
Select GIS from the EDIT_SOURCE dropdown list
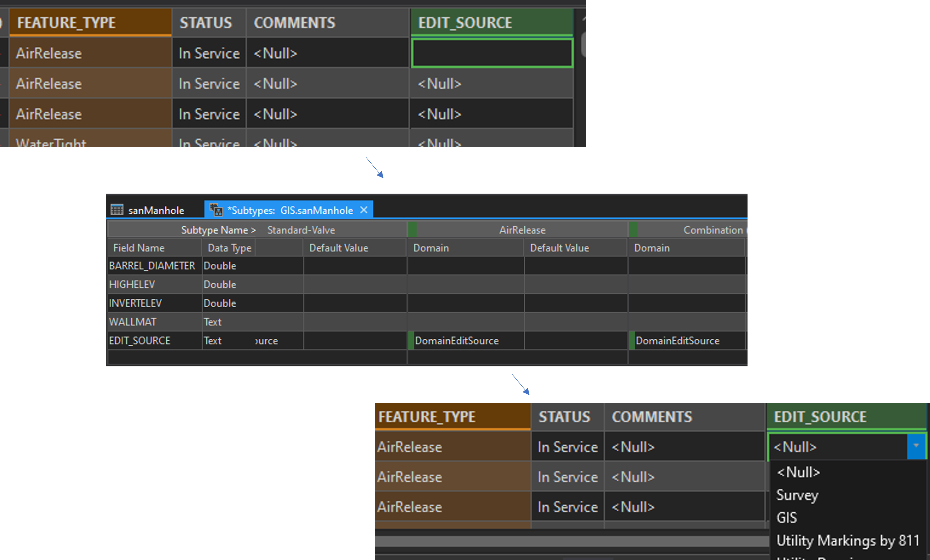(787, 517)
